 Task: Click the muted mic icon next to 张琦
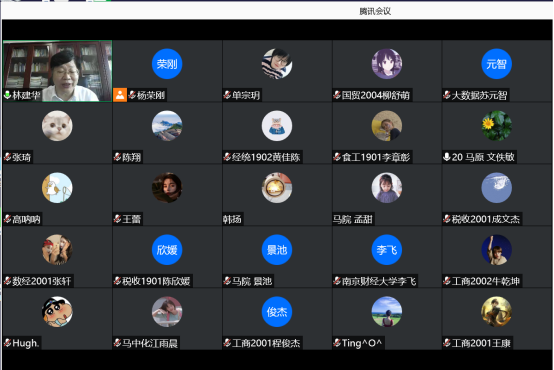click(7, 157)
